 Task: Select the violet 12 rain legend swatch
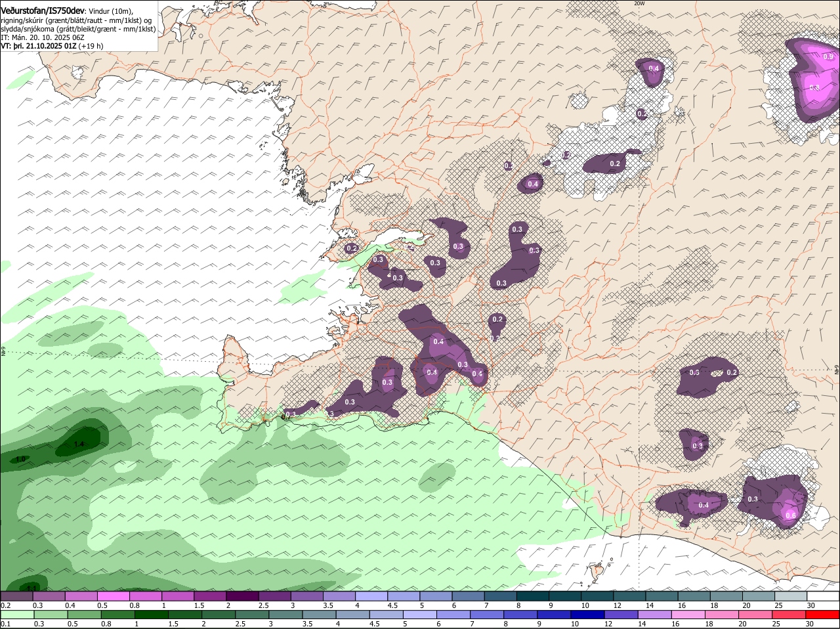(x=620, y=615)
